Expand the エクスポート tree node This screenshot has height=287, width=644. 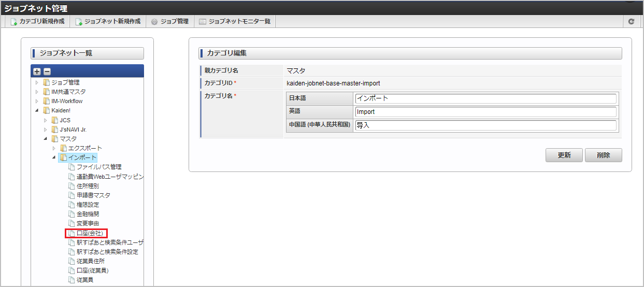(x=54, y=148)
